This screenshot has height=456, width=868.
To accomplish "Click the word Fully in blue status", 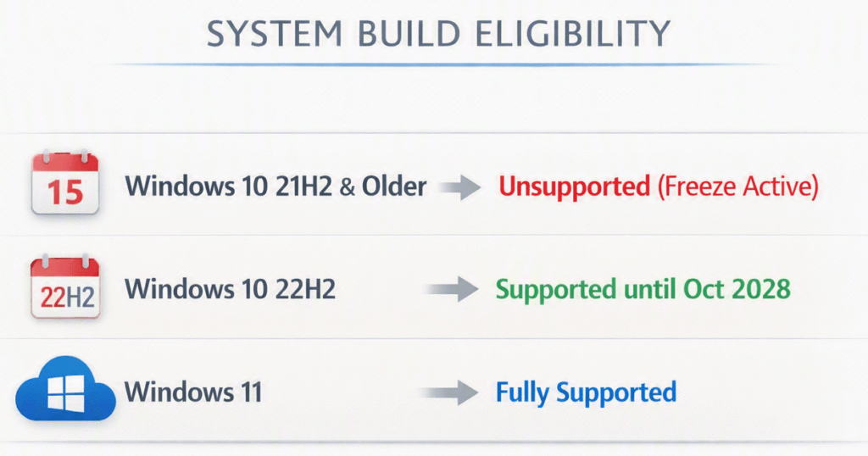I will (522, 393).
